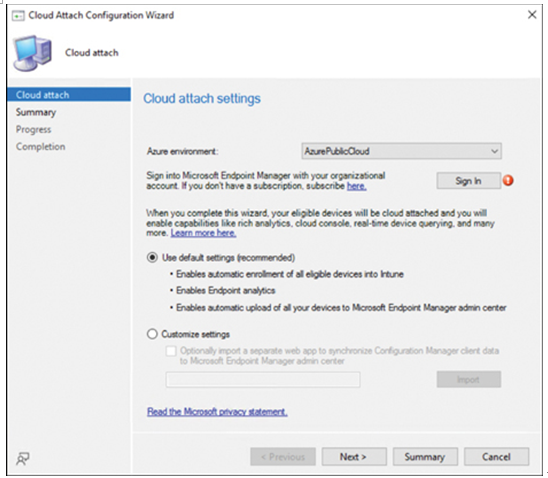Select Use default settings radio button

[152, 258]
